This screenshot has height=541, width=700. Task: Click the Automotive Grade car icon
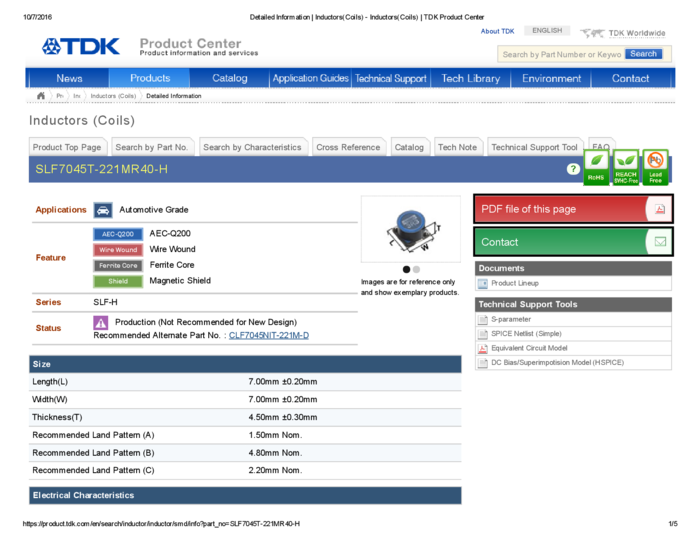pyautogui.click(x=103, y=210)
